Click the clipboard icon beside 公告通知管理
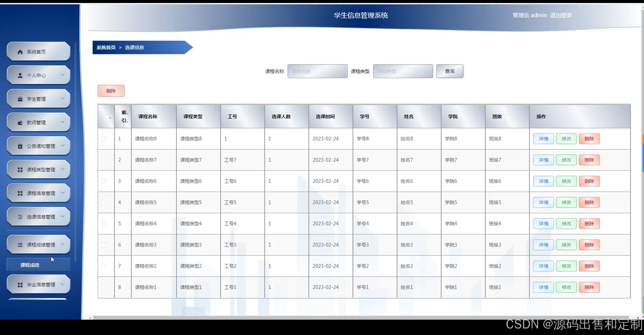 (20, 146)
